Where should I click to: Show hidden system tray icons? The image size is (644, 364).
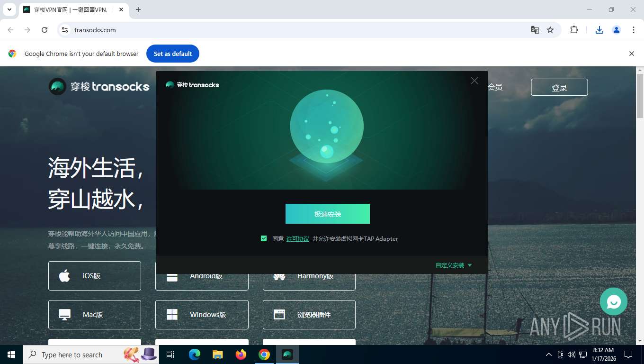[549, 355]
